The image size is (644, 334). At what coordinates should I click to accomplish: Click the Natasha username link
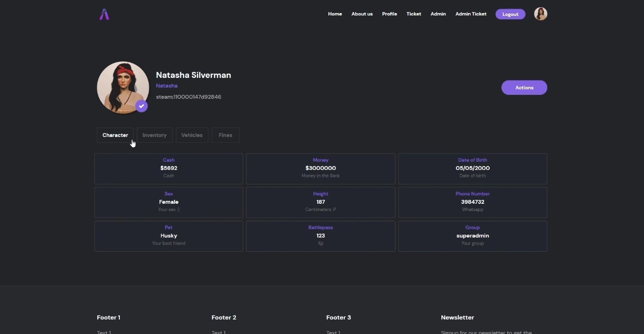[x=167, y=86]
